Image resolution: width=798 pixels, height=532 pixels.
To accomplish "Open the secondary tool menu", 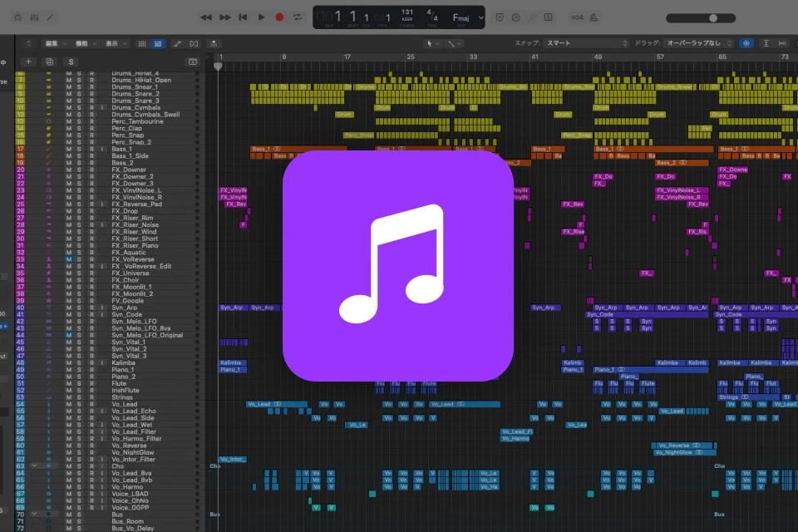I will [455, 44].
